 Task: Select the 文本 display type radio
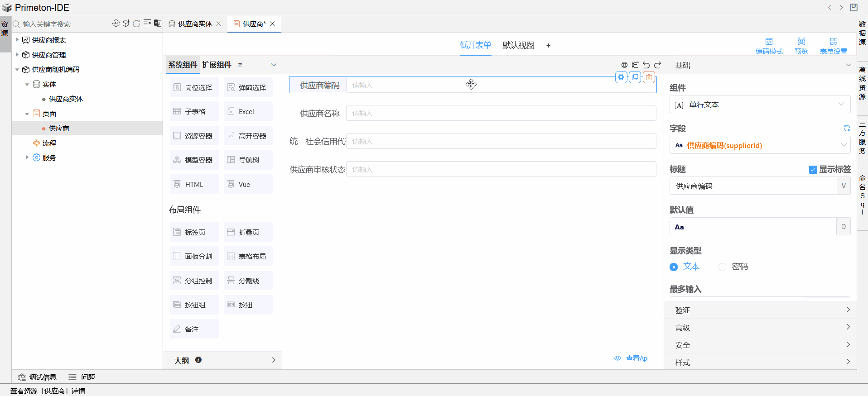click(674, 267)
